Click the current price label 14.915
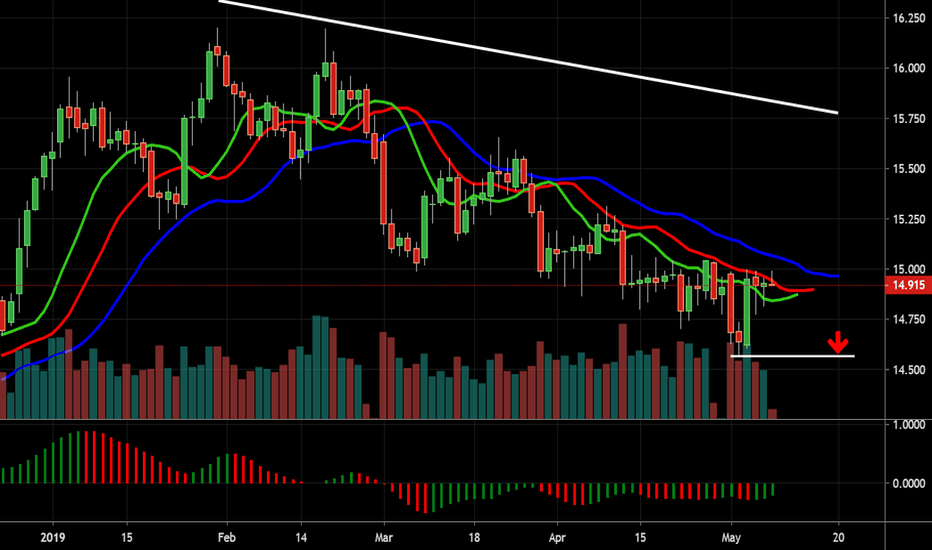932x550 pixels. point(908,285)
